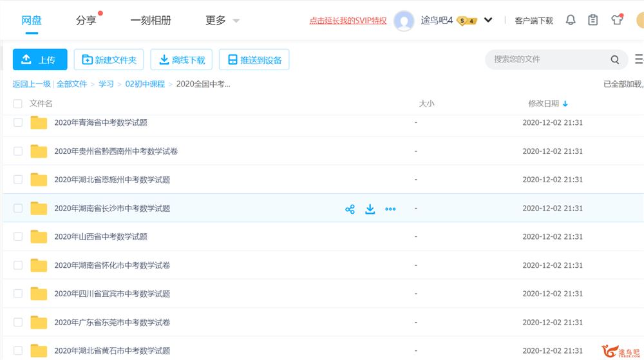Viewport: 644px width, 360px height.
Task: Click folder icon of 黄石市 row
Action: coord(39,350)
